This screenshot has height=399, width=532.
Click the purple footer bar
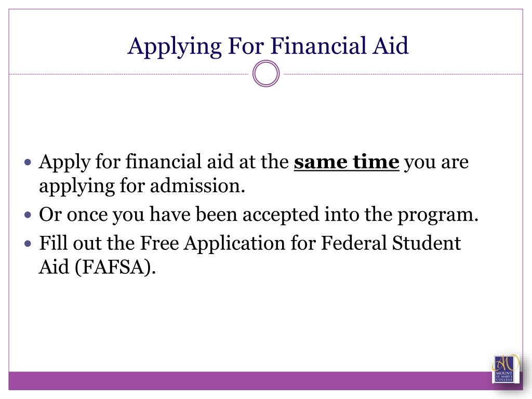(x=250, y=381)
